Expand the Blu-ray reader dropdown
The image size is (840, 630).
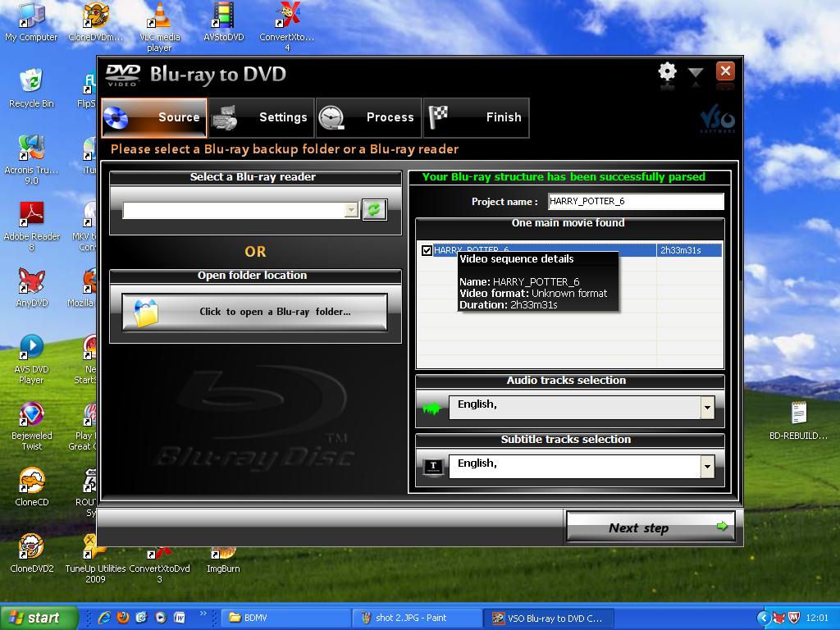[351, 210]
